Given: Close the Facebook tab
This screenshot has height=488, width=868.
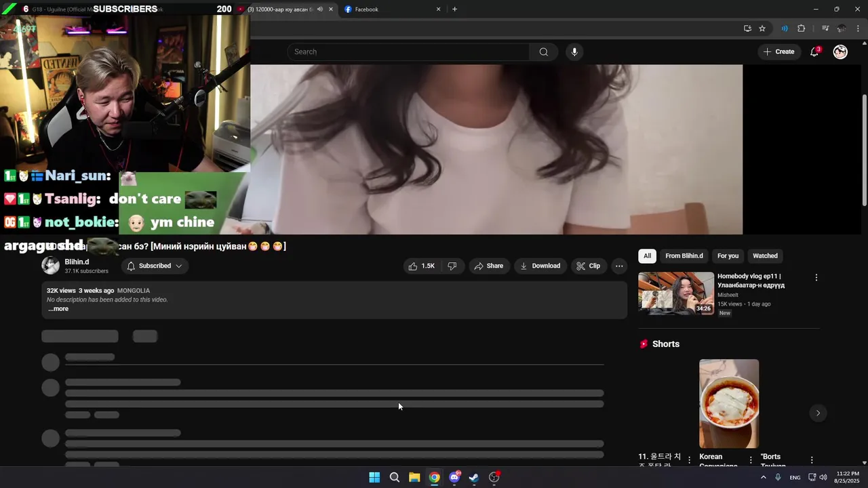Looking at the screenshot, I should (438, 9).
